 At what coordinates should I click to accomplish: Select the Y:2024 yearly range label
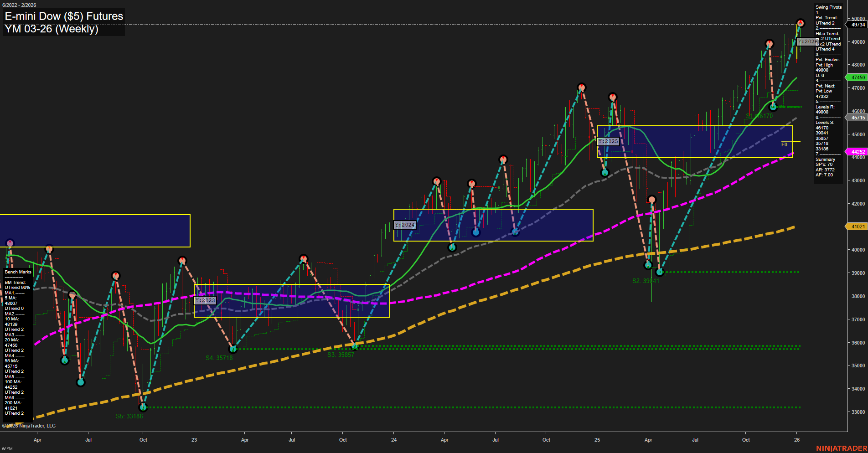pyautogui.click(x=404, y=225)
